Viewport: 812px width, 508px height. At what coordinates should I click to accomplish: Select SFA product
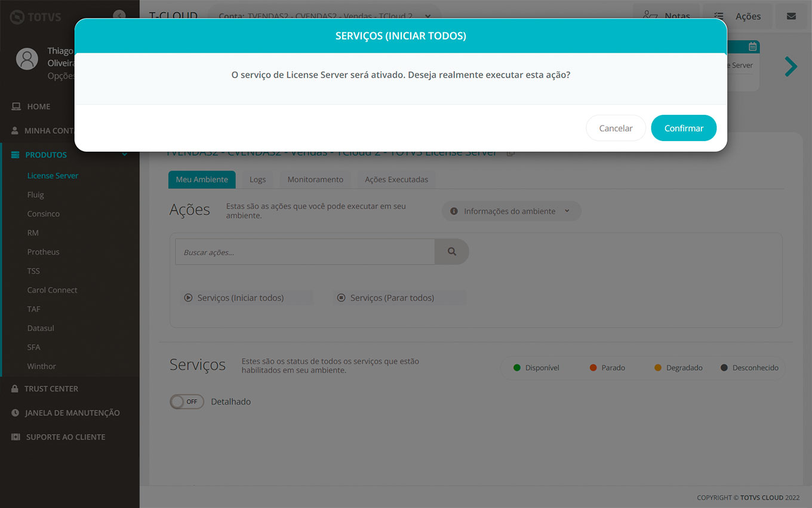click(x=33, y=347)
